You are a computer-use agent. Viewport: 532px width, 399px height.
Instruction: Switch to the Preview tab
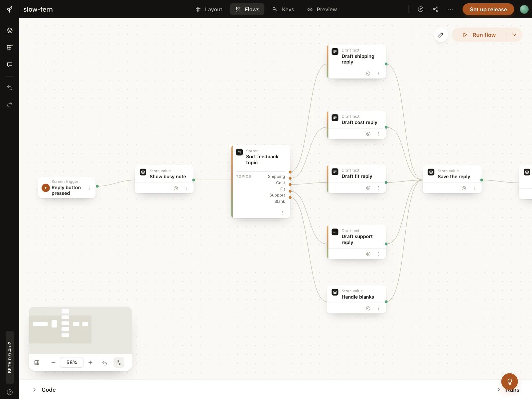pyautogui.click(x=322, y=9)
